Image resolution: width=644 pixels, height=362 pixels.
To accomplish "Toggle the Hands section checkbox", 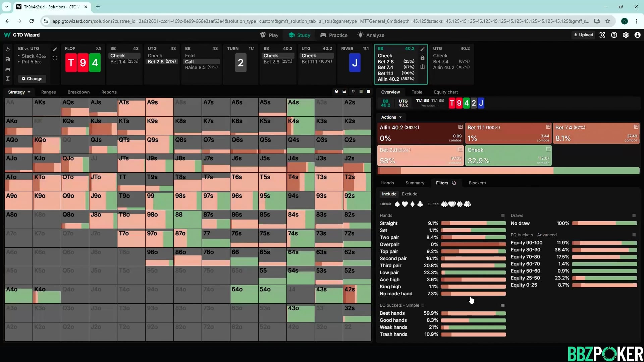I will coord(502,216).
